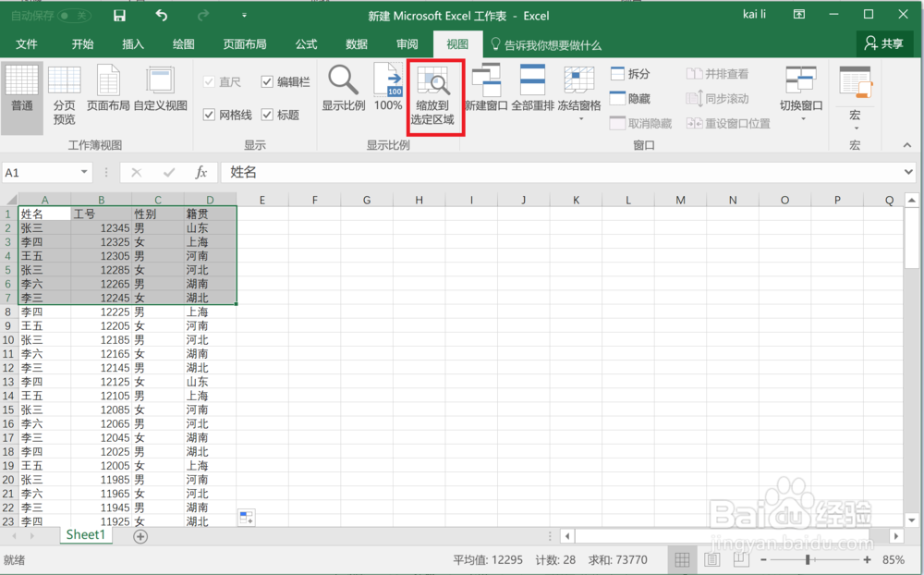
Task: Click the Redo arrow icon
Action: click(203, 16)
